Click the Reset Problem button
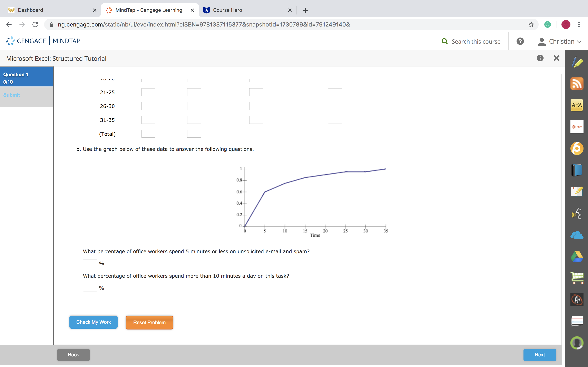 pos(149,323)
